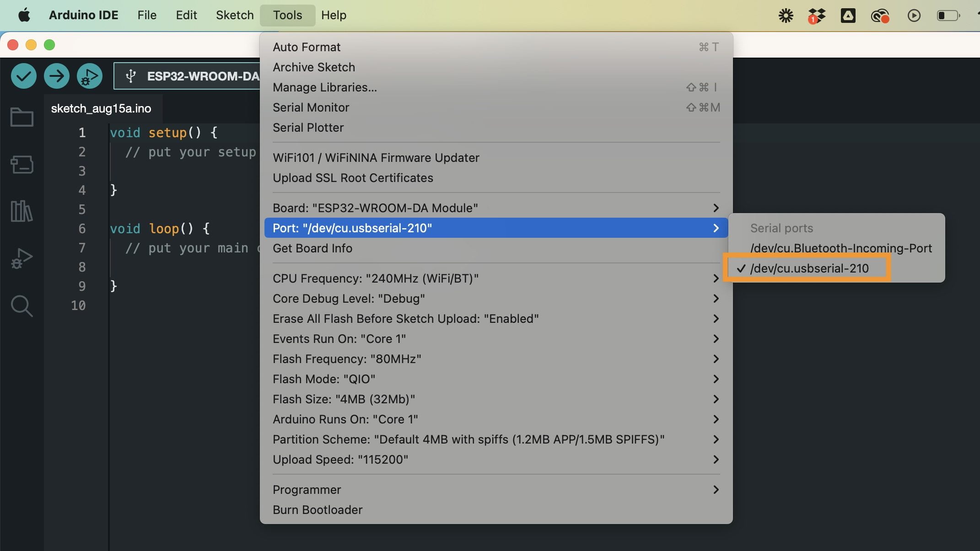Expand Core Debug Level submenu
This screenshot has height=551, width=980.
tap(496, 299)
